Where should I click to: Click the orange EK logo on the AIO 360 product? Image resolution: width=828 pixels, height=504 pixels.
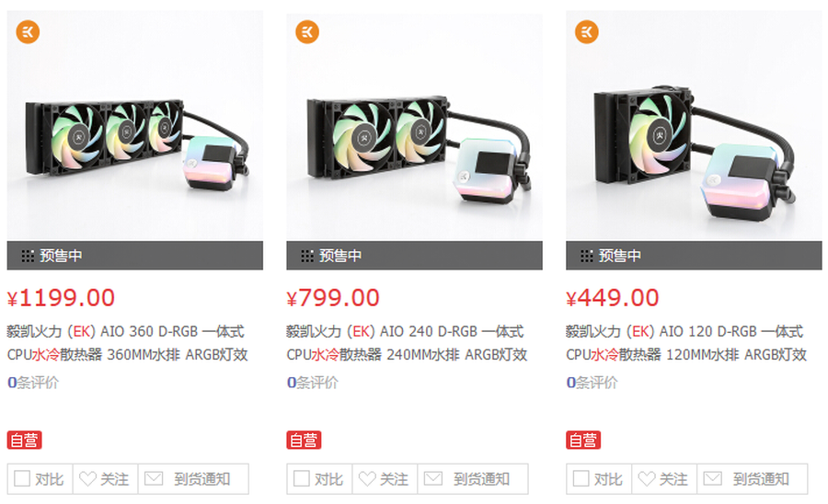click(x=28, y=32)
